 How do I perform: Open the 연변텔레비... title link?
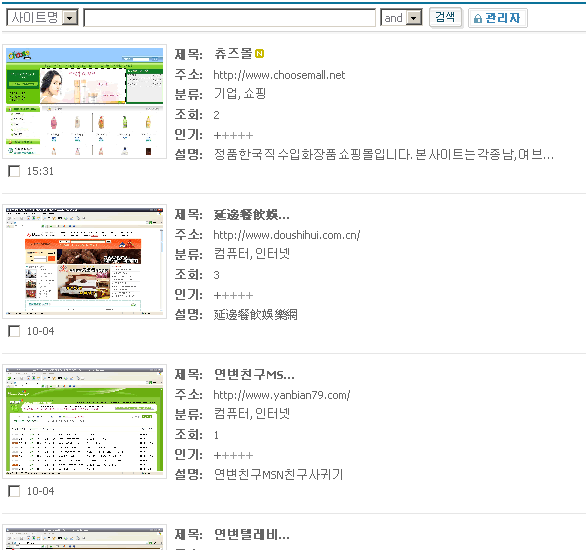coord(252,534)
